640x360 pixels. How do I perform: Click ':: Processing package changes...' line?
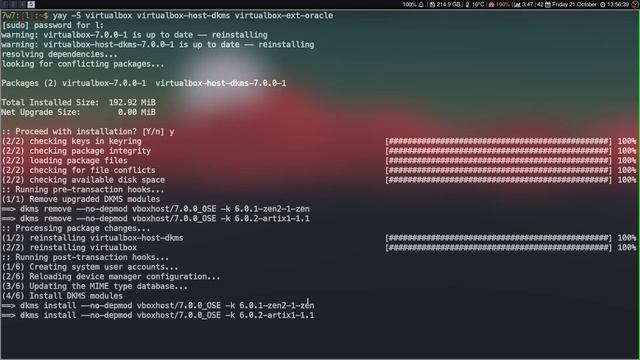click(x=76, y=228)
